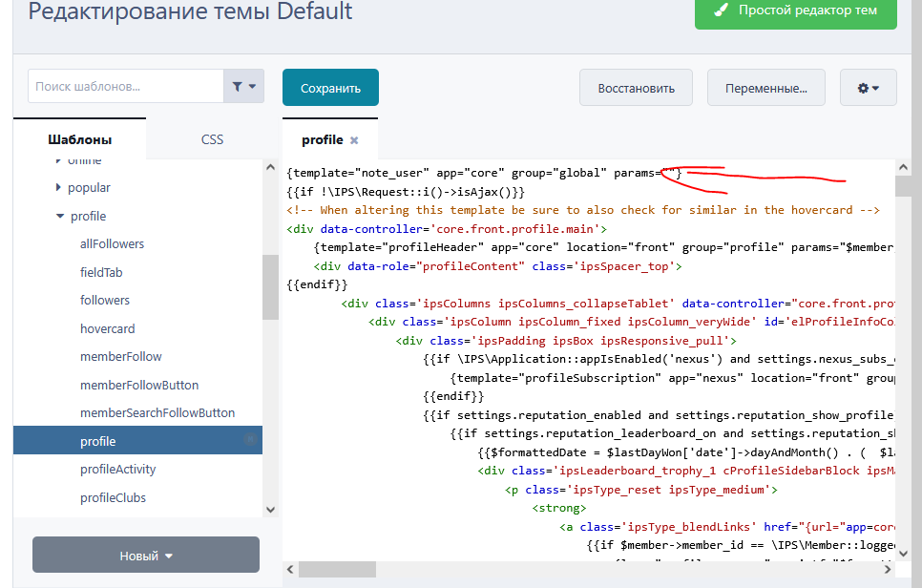Viewport: 922px width, 588px height.
Task: Click the code editor horizontal scrollbar thumb
Action: tap(337, 569)
